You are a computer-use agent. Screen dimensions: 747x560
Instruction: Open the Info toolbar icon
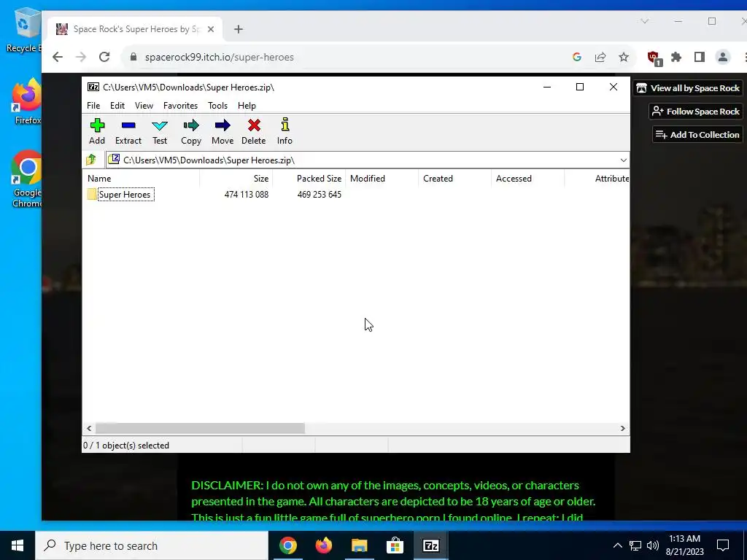coord(285,131)
